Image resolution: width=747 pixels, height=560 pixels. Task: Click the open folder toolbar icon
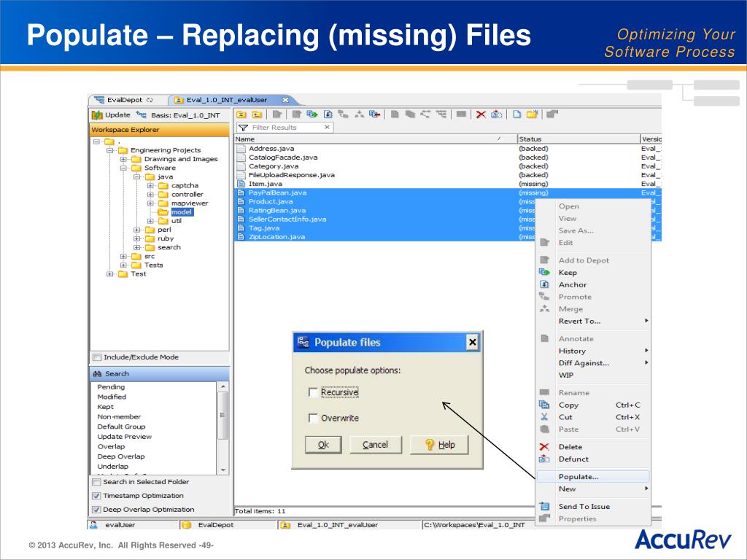point(241,114)
